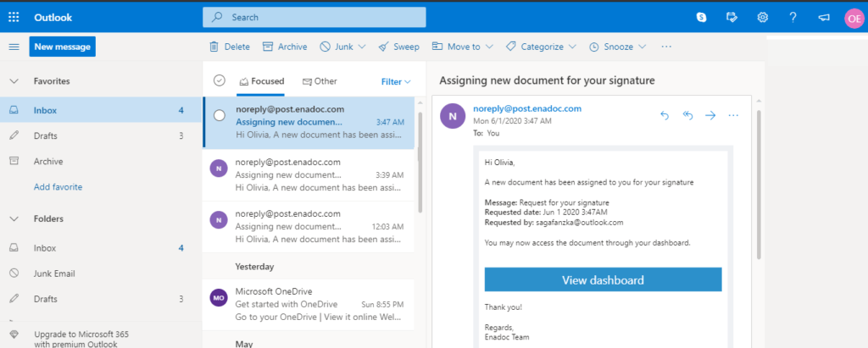
Task: Open the 3:39 AM Assigning new document email
Action: [309, 175]
